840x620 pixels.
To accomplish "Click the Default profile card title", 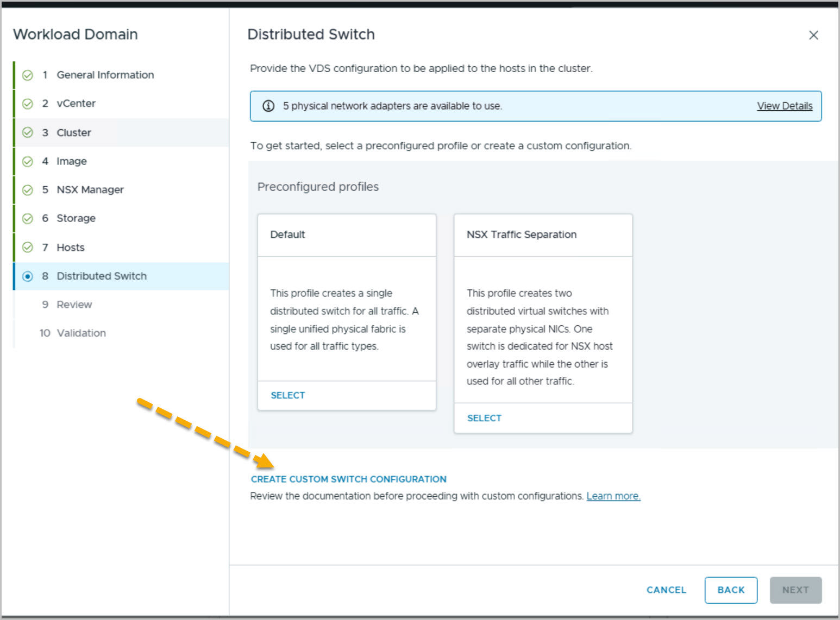I will (x=287, y=235).
